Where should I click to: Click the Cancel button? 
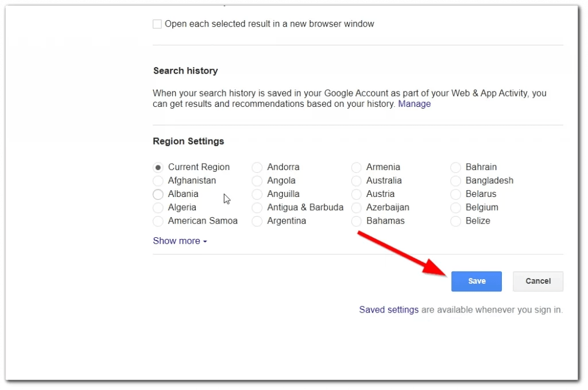coord(537,281)
